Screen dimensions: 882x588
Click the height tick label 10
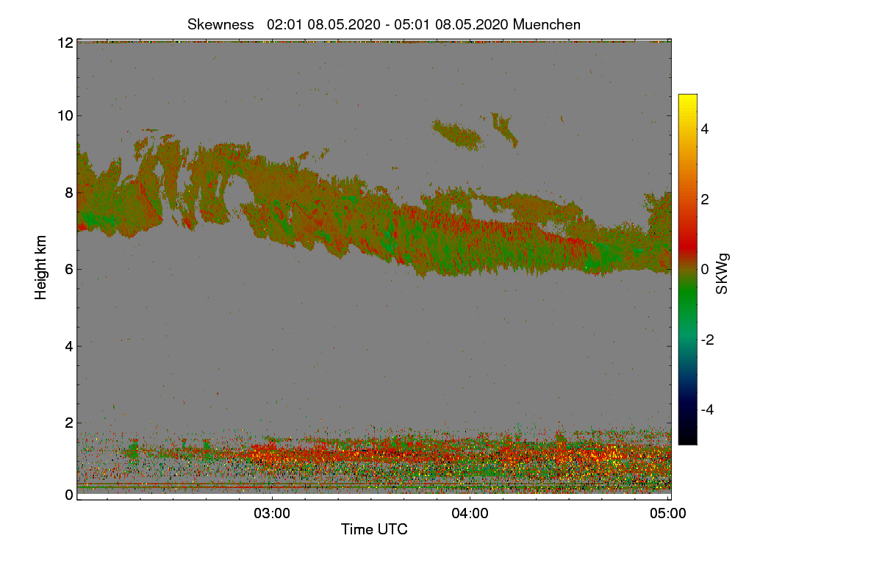[x=65, y=115]
